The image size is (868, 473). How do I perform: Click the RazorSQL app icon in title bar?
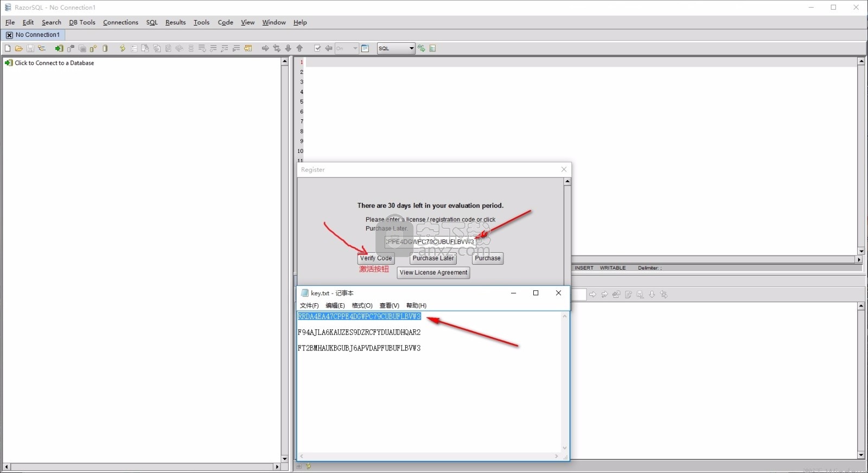[8, 8]
